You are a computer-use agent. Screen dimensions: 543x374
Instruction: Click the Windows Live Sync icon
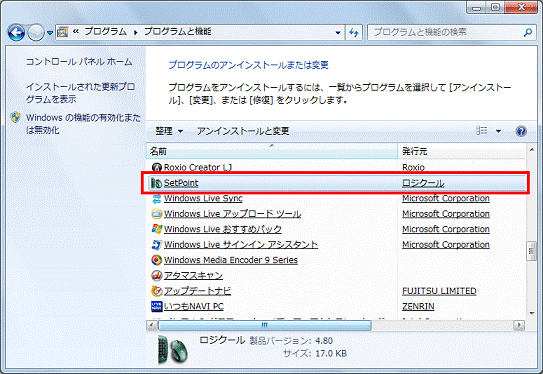pos(157,198)
